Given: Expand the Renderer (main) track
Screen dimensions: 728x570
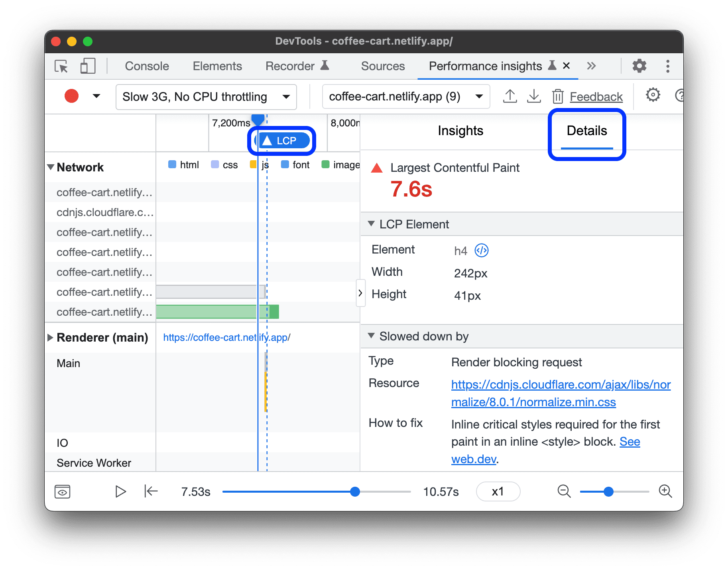Looking at the screenshot, I should pyautogui.click(x=50, y=338).
